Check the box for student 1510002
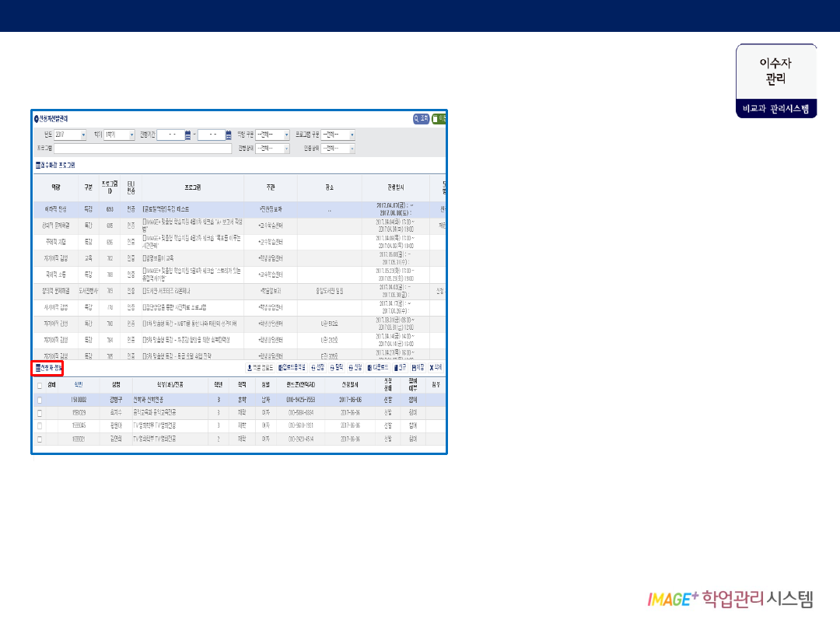The height and width of the screenshot is (630, 840). click(40, 399)
